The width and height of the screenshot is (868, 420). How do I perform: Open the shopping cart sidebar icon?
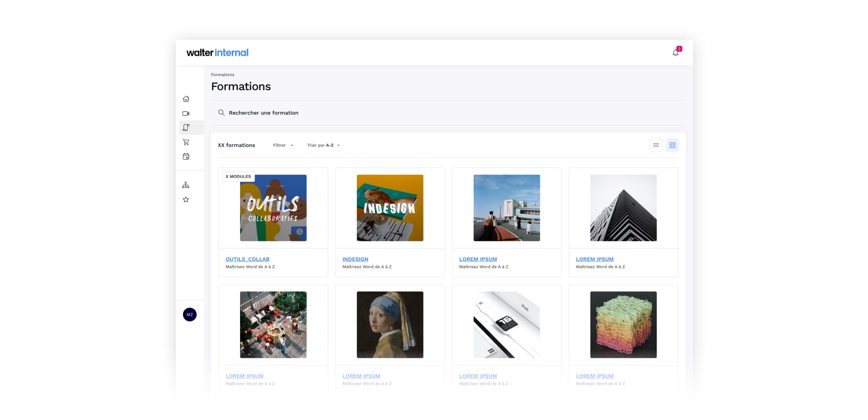(x=186, y=142)
